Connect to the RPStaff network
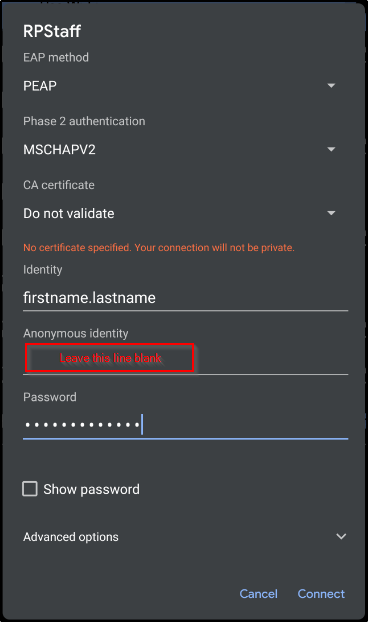This screenshot has height=622, width=368. (321, 593)
